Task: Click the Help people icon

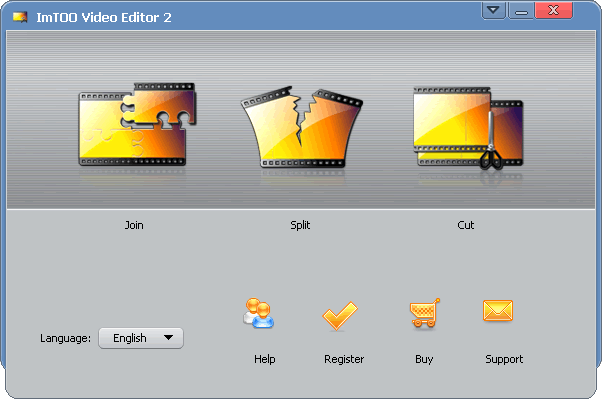Action: [258, 313]
